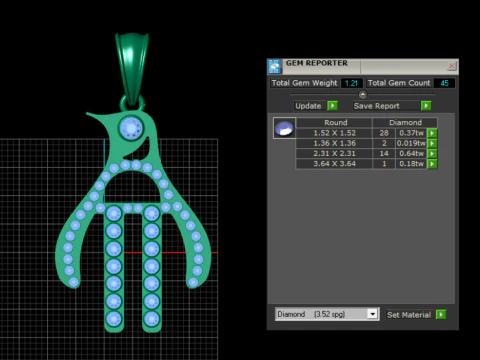The width and height of the screenshot is (480, 360).
Task: Click the Diamond (3.52 spg) combo box
Action: 327,314
